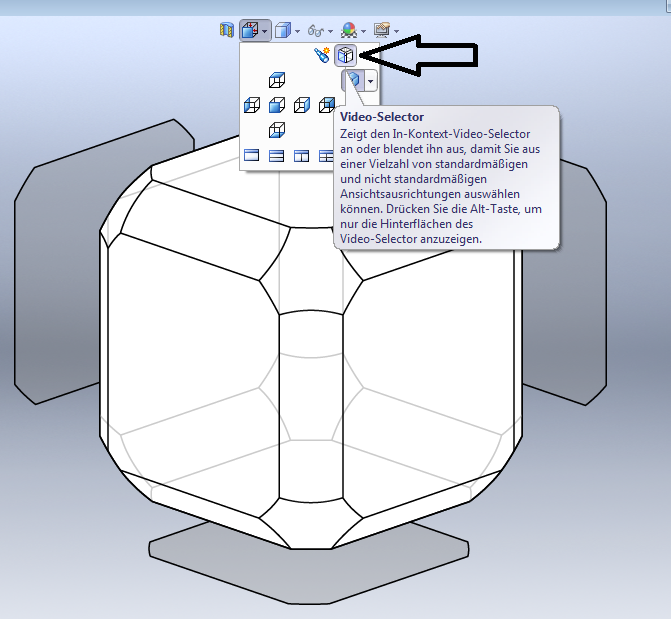Select the Left standard view icon
671x619 pixels.
(x=252, y=105)
